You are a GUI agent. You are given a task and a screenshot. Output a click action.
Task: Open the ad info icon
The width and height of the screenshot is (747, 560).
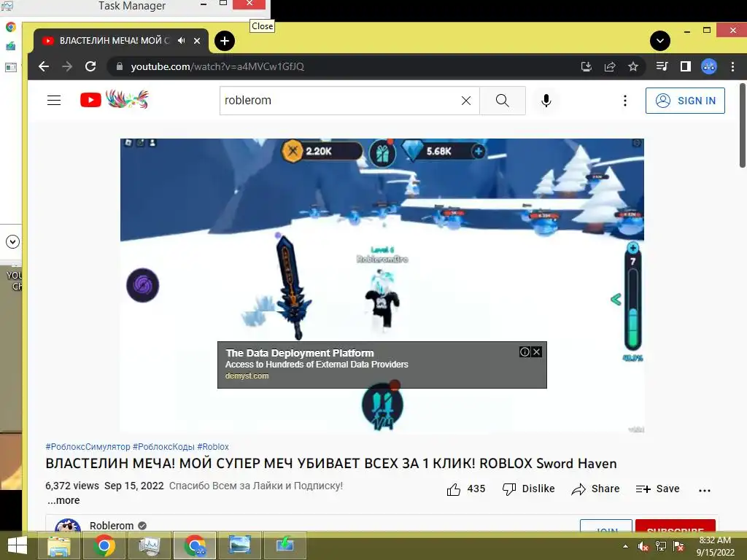pos(525,352)
